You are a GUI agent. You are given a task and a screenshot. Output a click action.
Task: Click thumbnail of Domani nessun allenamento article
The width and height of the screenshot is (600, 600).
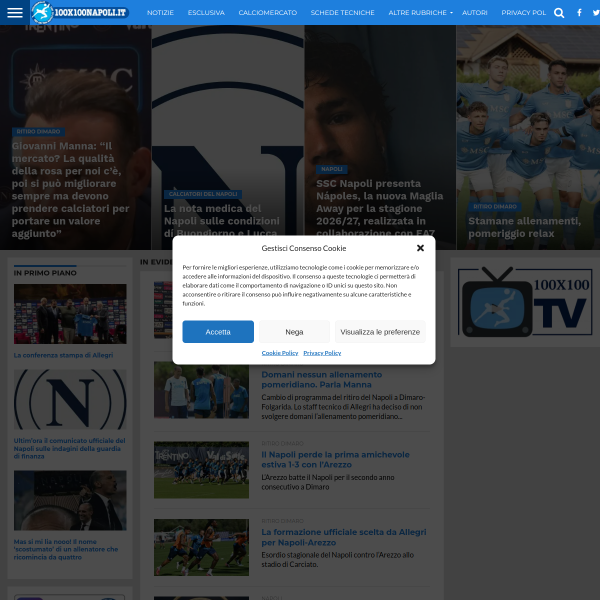[201, 390]
